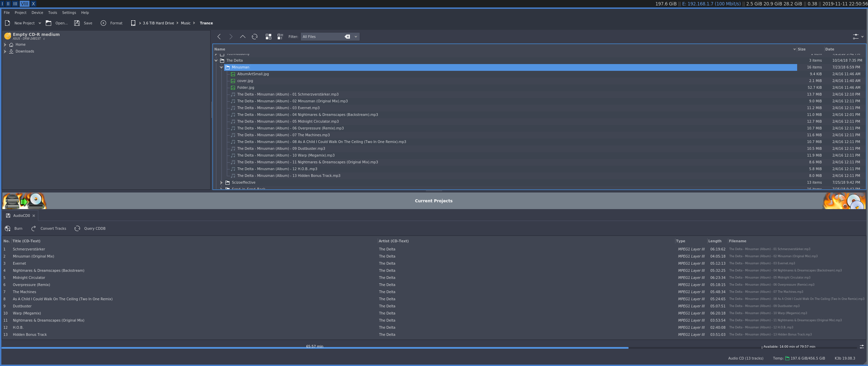Switch to icon view mode

pos(269,37)
